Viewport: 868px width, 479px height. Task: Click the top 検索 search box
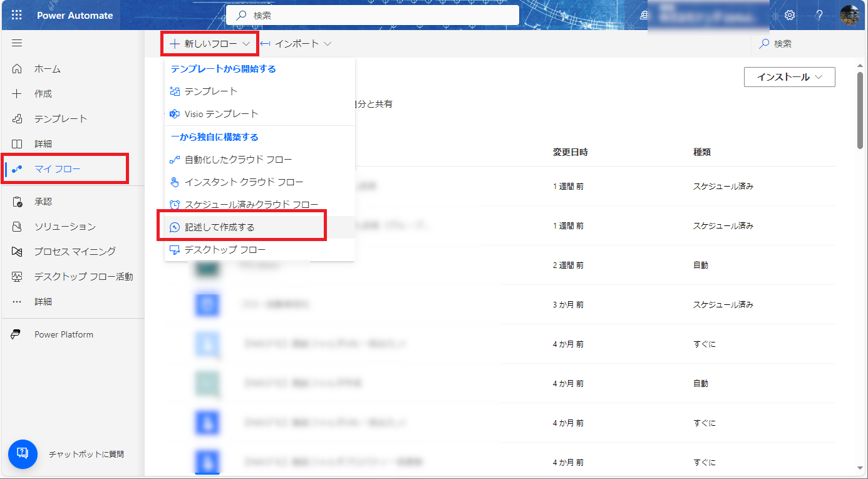tap(373, 16)
